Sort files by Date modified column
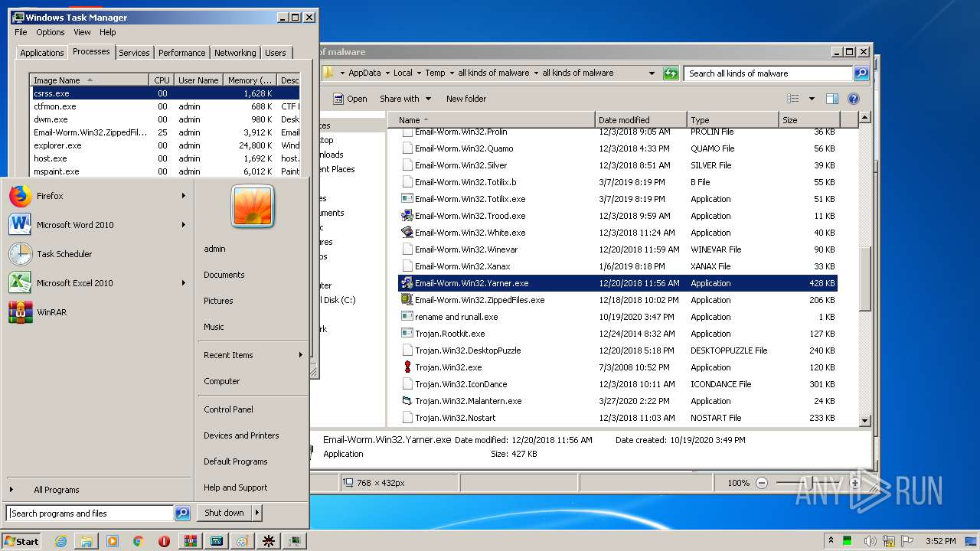The width and height of the screenshot is (980, 551). tap(641, 120)
